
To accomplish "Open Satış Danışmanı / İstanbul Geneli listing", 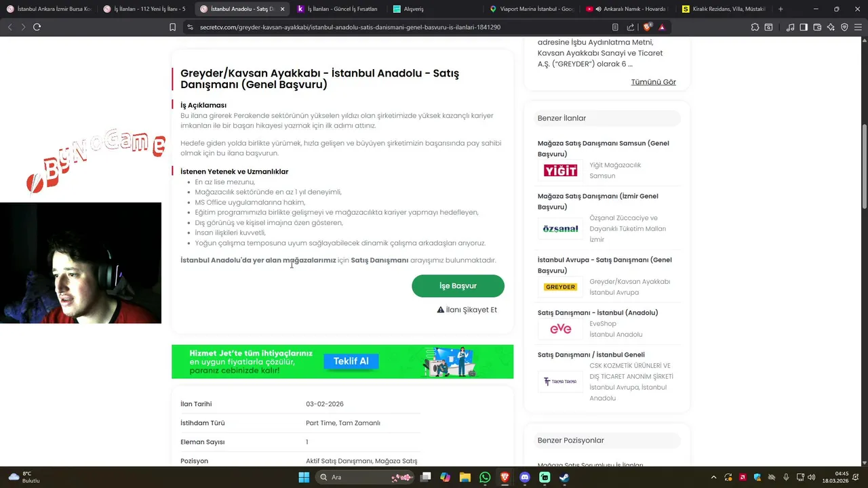I will tap(591, 354).
